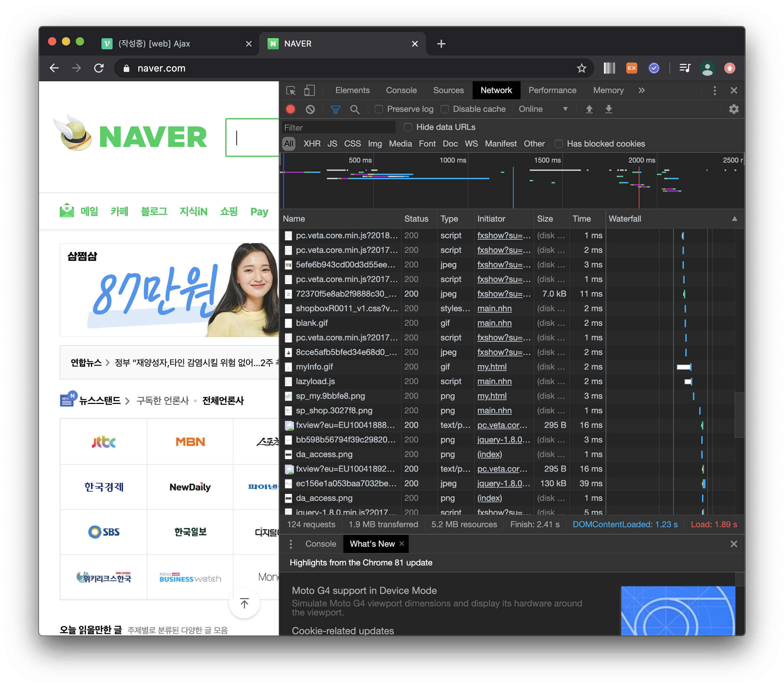Image resolution: width=784 pixels, height=687 pixels.
Task: Click the scroll-to-top arrow button
Action: 244,603
